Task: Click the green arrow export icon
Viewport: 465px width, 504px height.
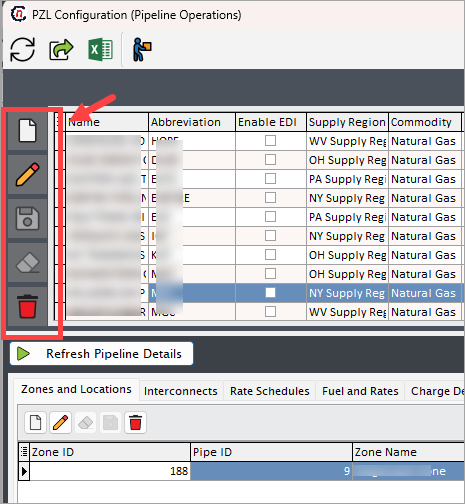Action: point(61,50)
